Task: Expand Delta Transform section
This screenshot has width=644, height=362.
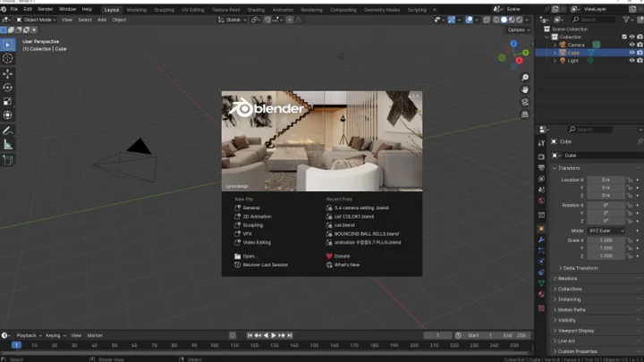Action: (580, 268)
